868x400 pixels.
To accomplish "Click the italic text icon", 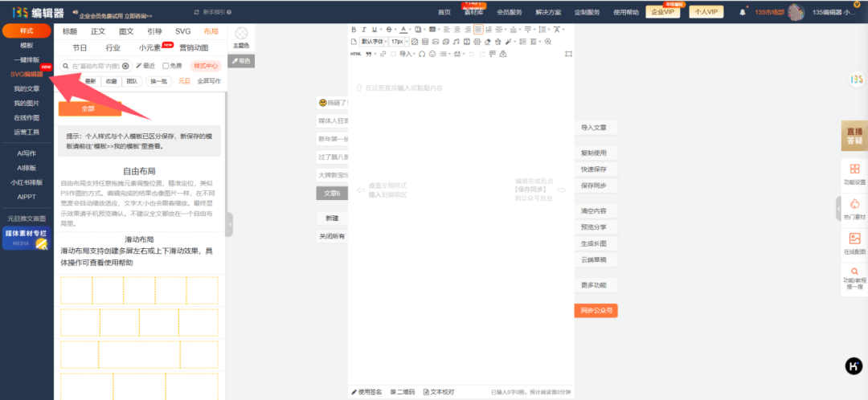I will coord(364,30).
